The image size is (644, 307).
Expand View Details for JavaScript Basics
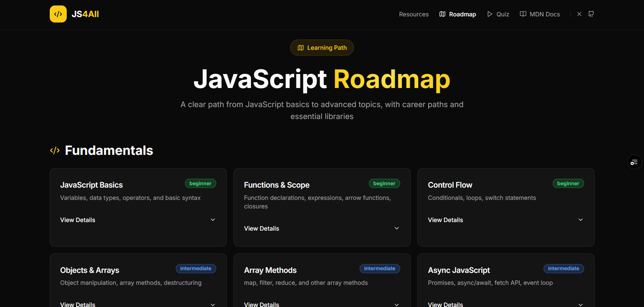138,220
